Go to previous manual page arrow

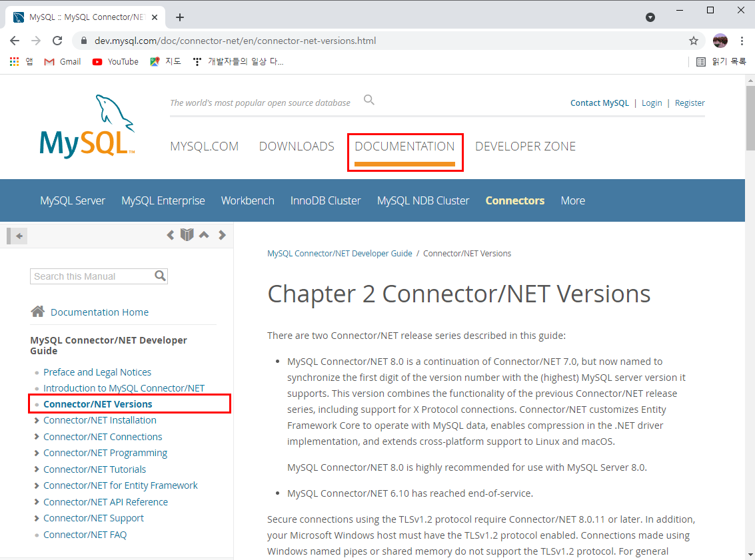tap(171, 235)
